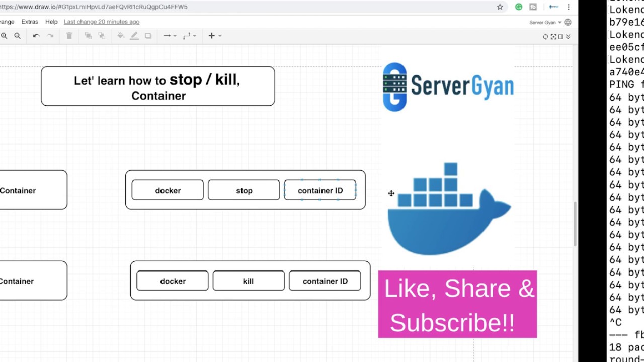Select the 'stop' box
The image size is (644, 362).
pos(244,190)
